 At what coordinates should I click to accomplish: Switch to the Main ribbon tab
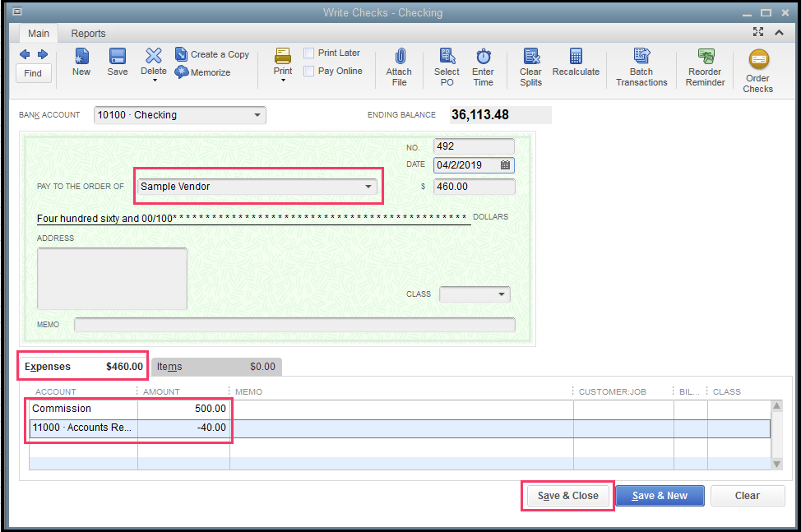[39, 33]
